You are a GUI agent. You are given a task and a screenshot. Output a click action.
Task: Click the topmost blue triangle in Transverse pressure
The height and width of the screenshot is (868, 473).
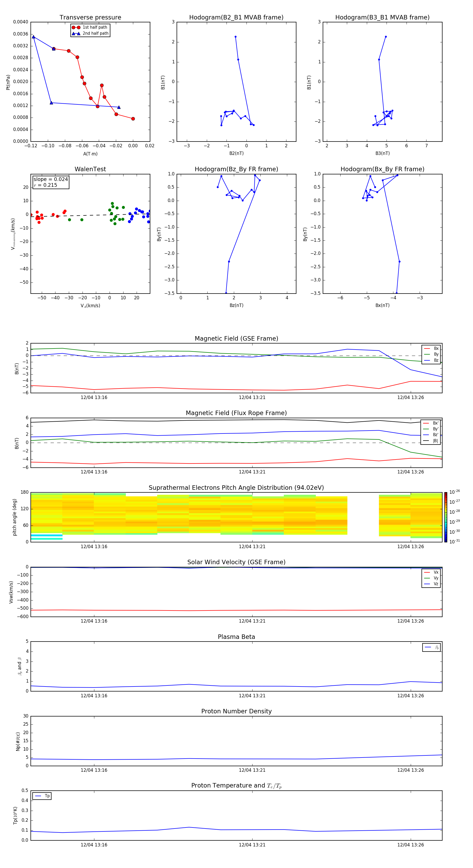[x=33, y=37]
